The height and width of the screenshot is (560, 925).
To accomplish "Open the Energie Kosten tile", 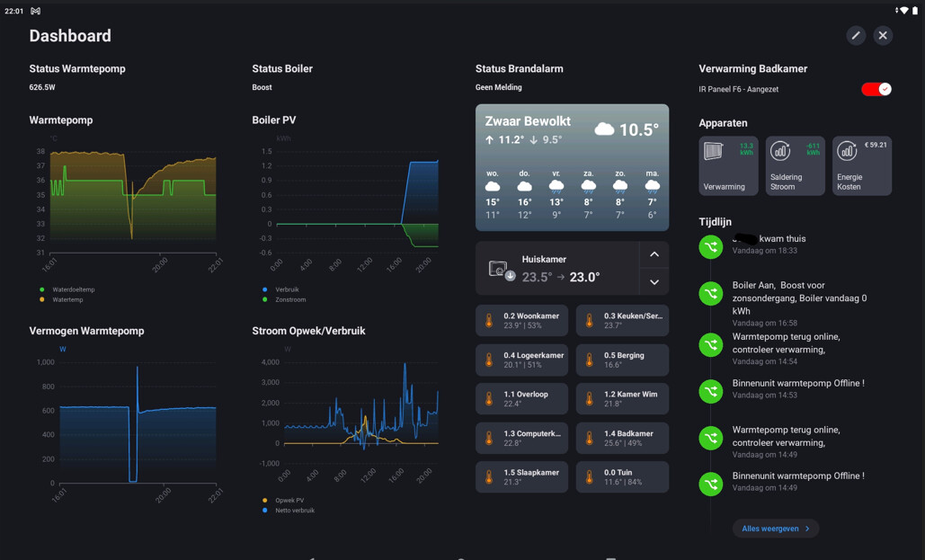I will pyautogui.click(x=862, y=165).
